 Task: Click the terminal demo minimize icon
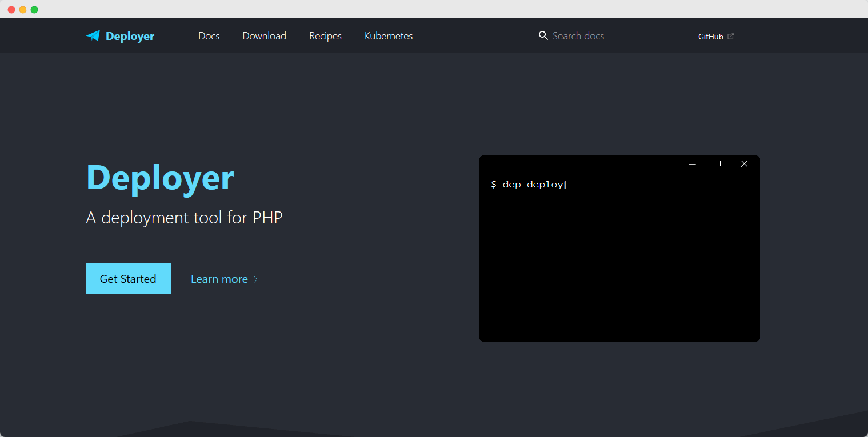(693, 164)
